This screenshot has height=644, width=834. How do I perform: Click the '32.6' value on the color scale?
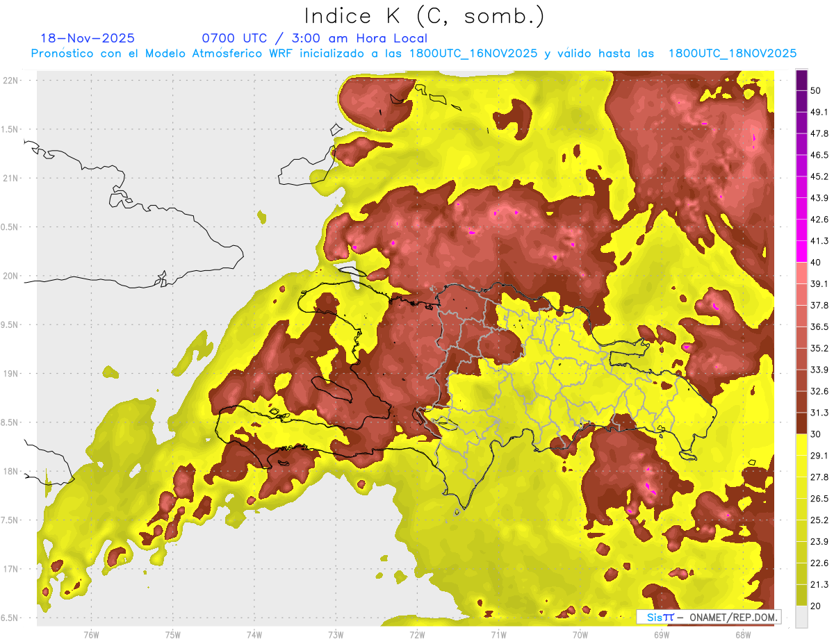(x=819, y=391)
